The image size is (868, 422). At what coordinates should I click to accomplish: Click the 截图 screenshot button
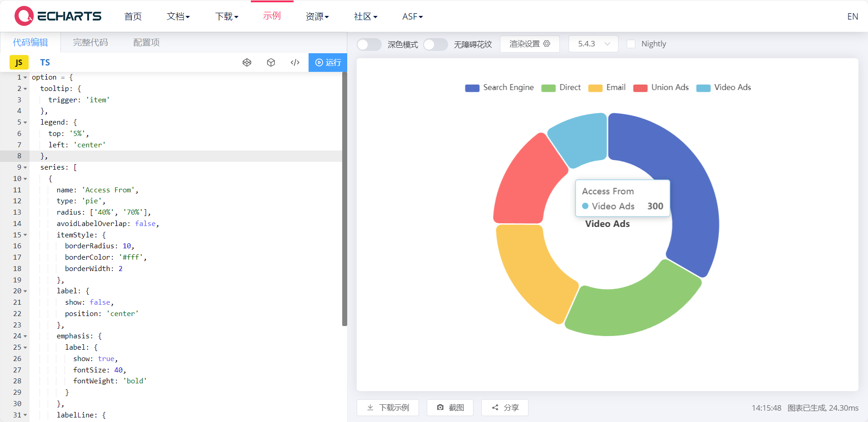click(450, 407)
